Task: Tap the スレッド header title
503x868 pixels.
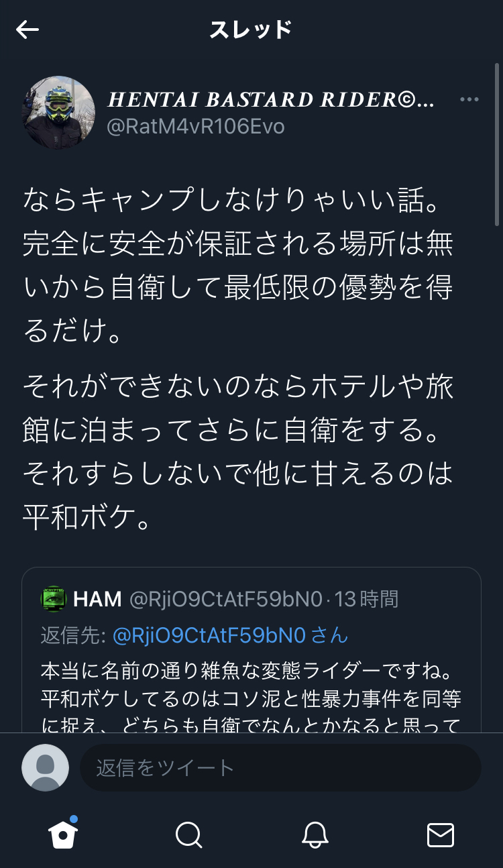Action: 251,30
